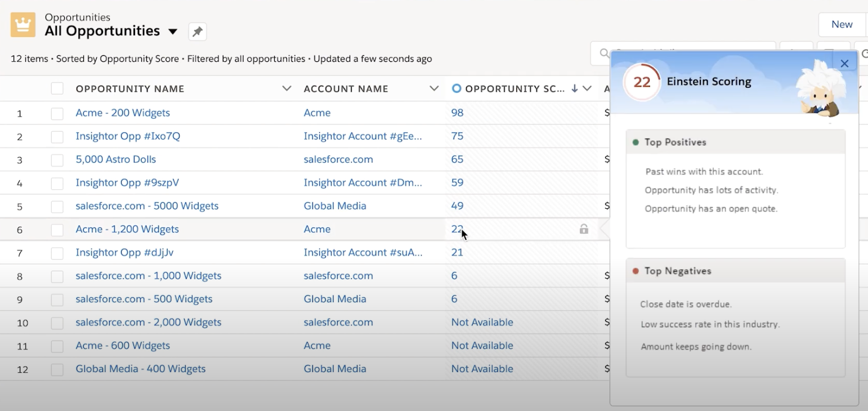The image size is (868, 411).
Task: Click Not Available score in row 10
Action: [482, 322]
